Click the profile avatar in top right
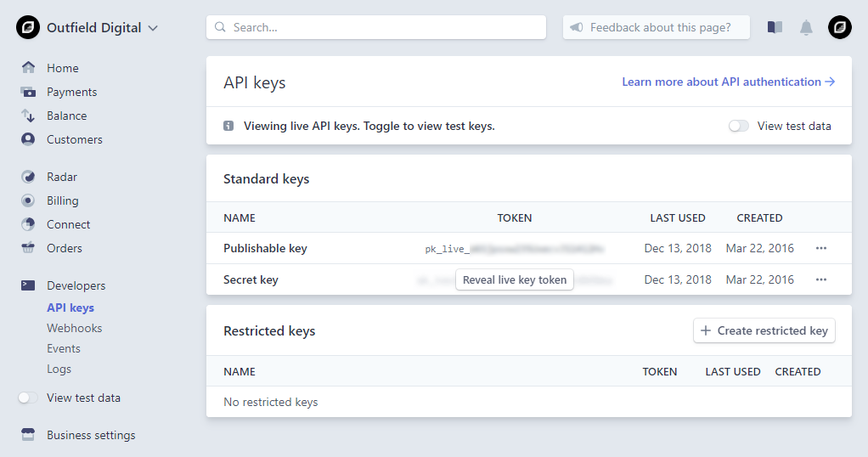The image size is (868, 457). click(840, 27)
